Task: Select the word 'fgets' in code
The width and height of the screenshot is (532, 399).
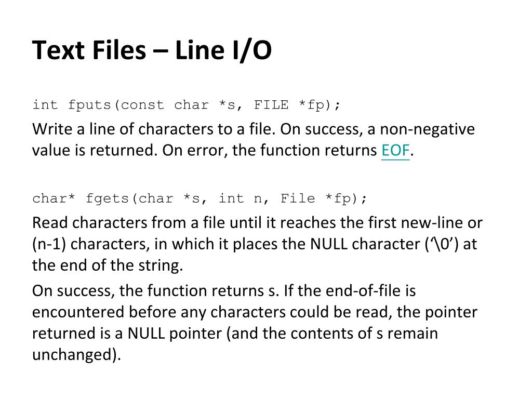Action: [x=107, y=199]
